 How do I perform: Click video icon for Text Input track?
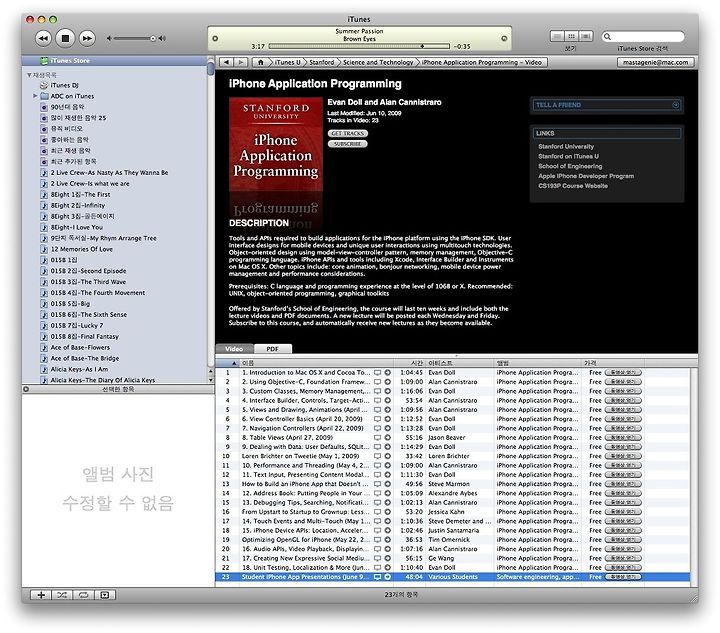377,475
